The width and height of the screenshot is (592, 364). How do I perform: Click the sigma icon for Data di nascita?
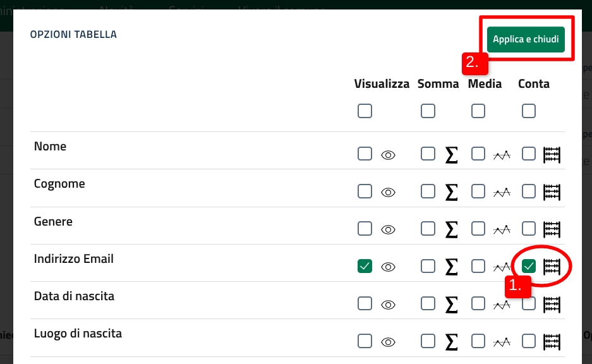click(451, 304)
